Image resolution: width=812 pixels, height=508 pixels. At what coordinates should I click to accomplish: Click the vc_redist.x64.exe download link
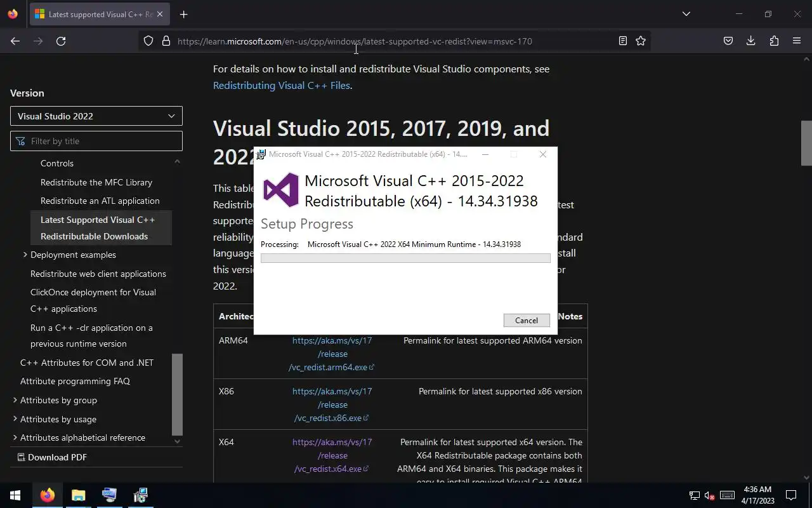point(332,455)
